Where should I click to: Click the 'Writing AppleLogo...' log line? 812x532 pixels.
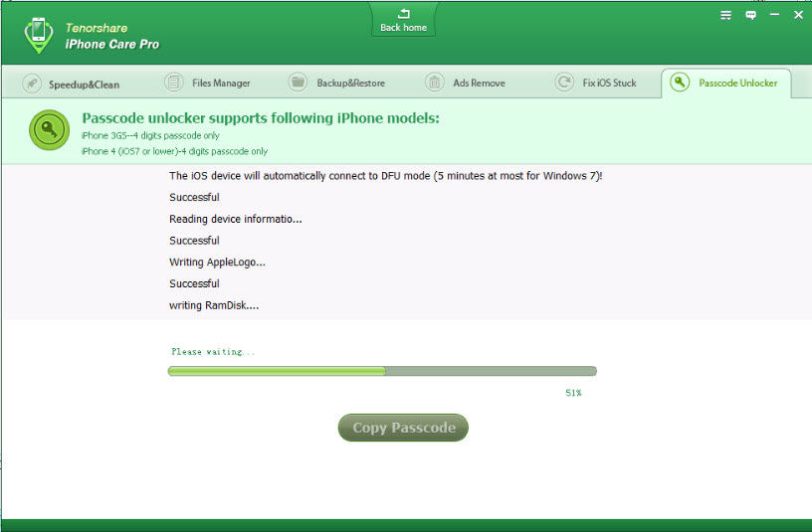click(217, 263)
